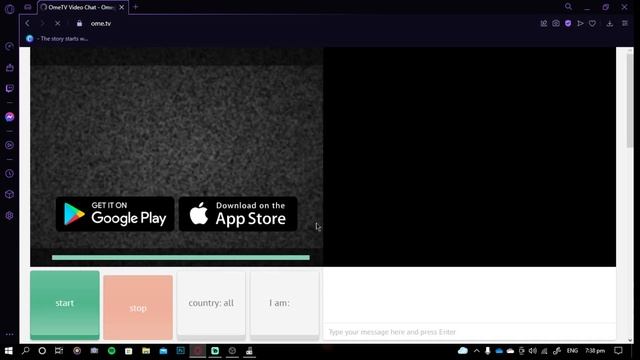The height and width of the screenshot is (360, 640).
Task: Take a snapshot with the camera icon
Action: (x=556, y=24)
